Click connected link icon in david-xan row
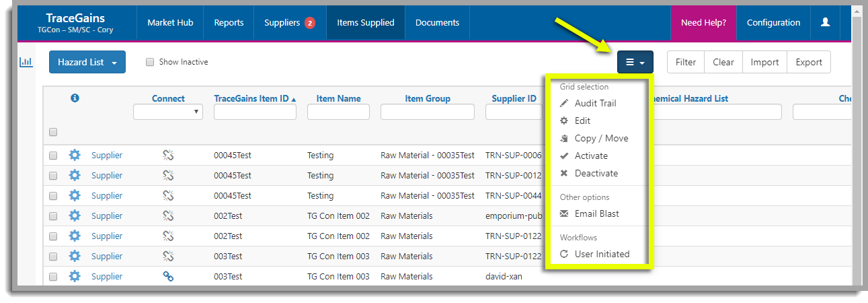Image resolution: width=868 pixels, height=303 pixels. [x=168, y=276]
